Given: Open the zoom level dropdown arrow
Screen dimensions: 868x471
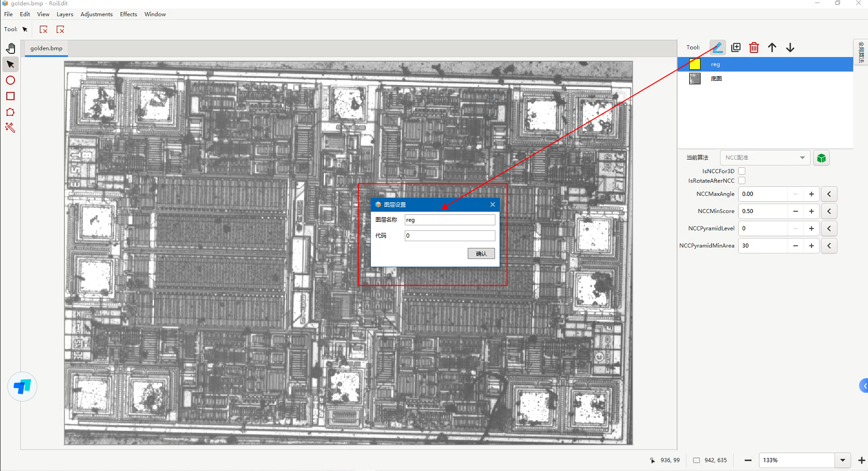Looking at the screenshot, I should [x=843, y=460].
